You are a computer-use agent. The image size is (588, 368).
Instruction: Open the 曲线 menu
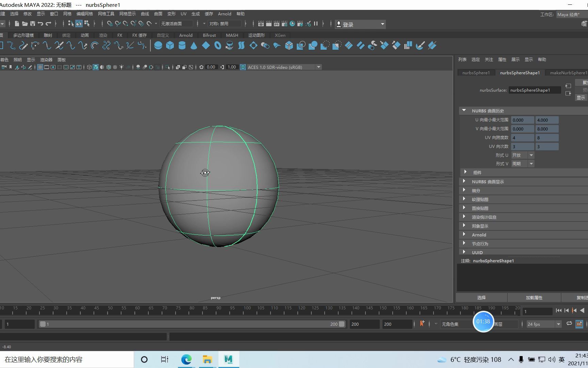click(x=145, y=14)
